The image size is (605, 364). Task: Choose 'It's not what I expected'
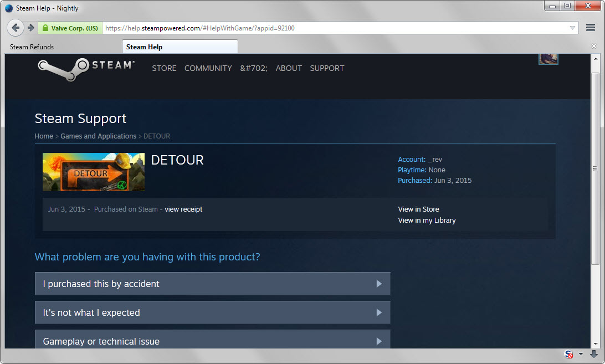pyautogui.click(x=213, y=312)
